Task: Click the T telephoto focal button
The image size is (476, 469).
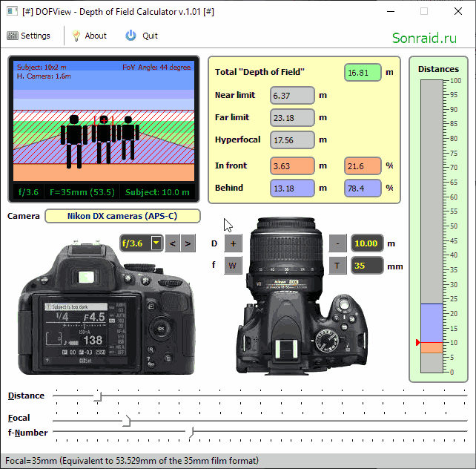Action: pos(337,266)
